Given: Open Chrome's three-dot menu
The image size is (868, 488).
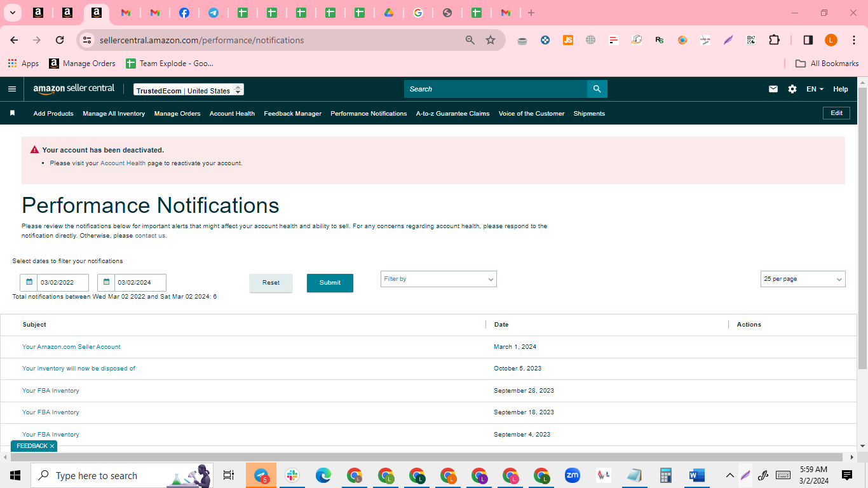Looking at the screenshot, I should (x=853, y=40).
